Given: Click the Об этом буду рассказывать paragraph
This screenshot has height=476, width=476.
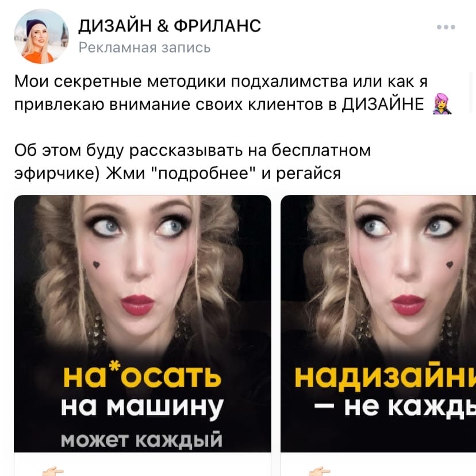Looking at the screenshot, I should click(193, 162).
